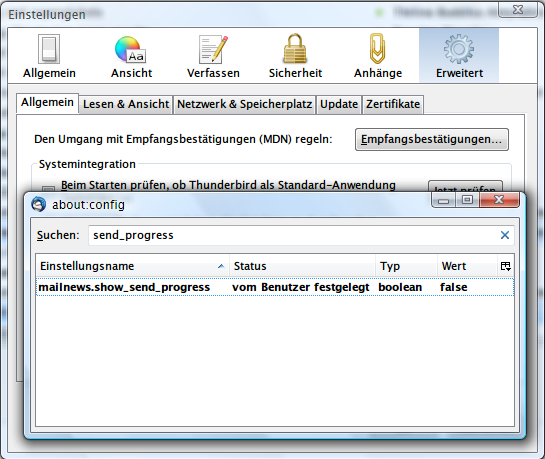Select the Erweitert gear category
Screen dimensions: 545x459
point(459,56)
